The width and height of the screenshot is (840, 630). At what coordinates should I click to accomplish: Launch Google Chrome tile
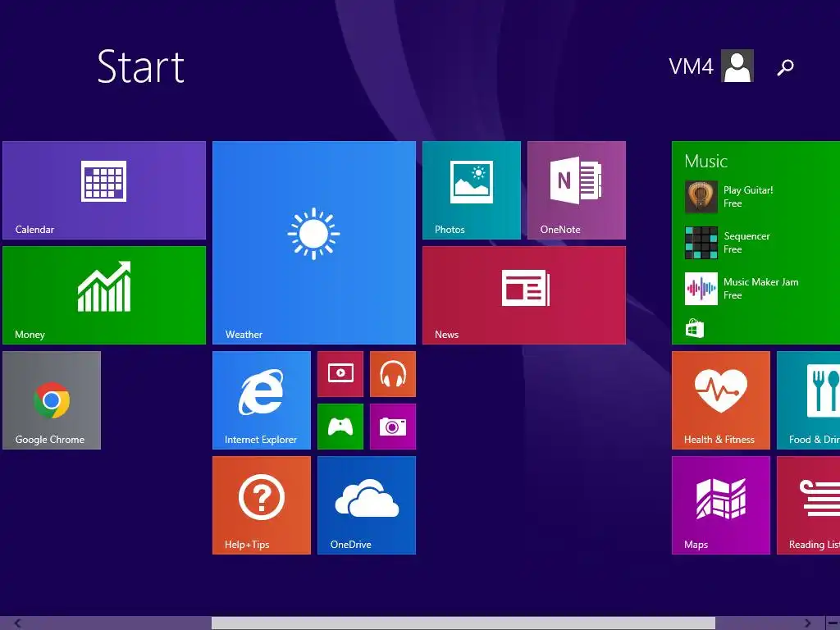(x=52, y=400)
